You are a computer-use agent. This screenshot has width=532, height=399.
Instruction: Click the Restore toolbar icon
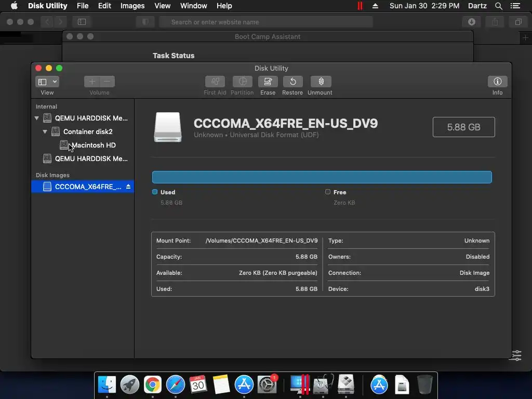(292, 82)
